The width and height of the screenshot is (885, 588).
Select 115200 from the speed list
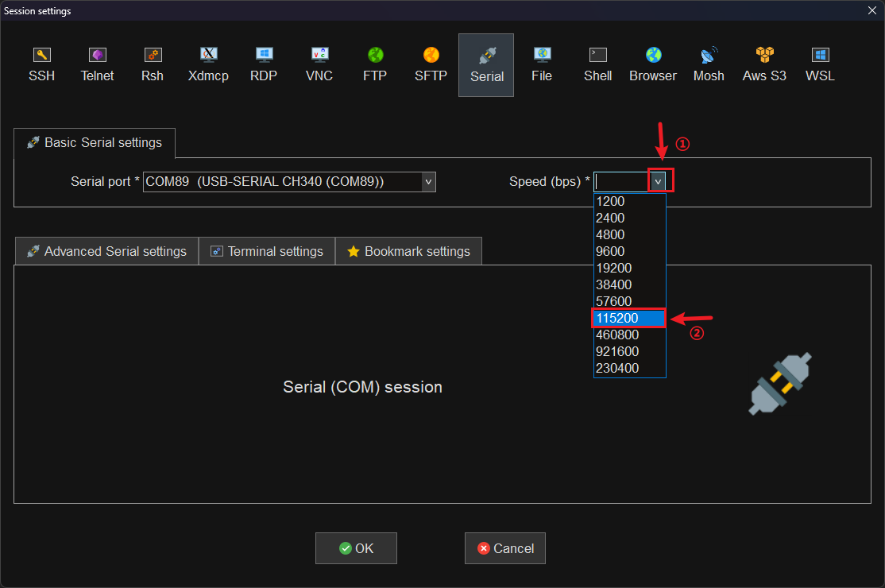click(x=628, y=318)
